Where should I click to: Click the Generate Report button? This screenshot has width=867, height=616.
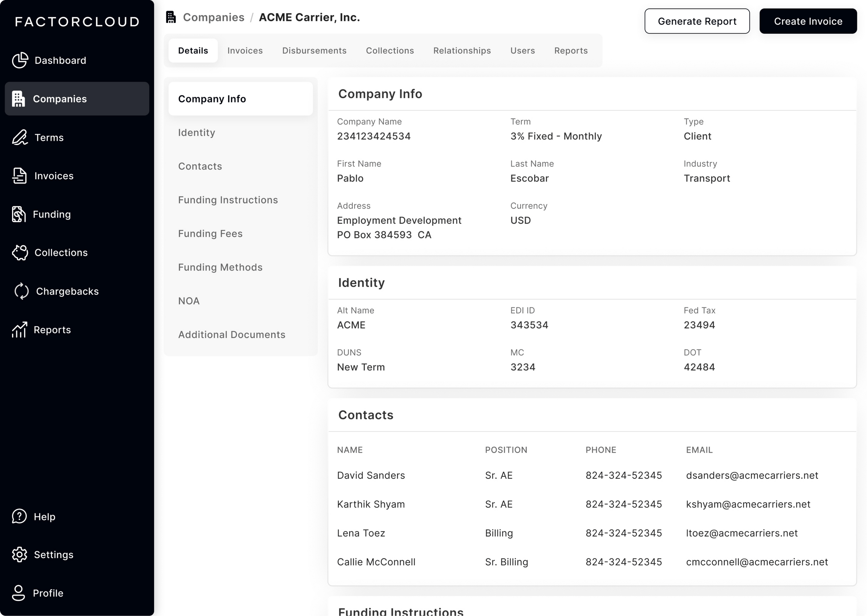697,21
